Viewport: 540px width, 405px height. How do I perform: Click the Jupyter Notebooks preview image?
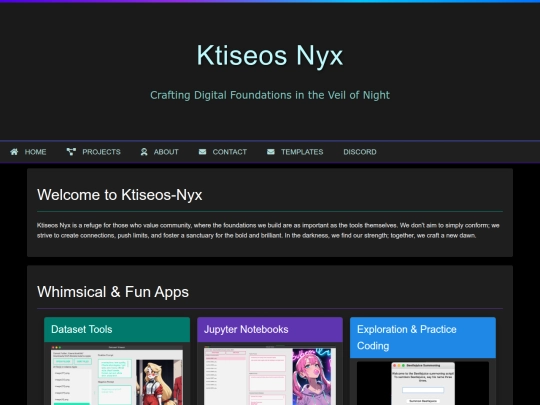pos(270,375)
